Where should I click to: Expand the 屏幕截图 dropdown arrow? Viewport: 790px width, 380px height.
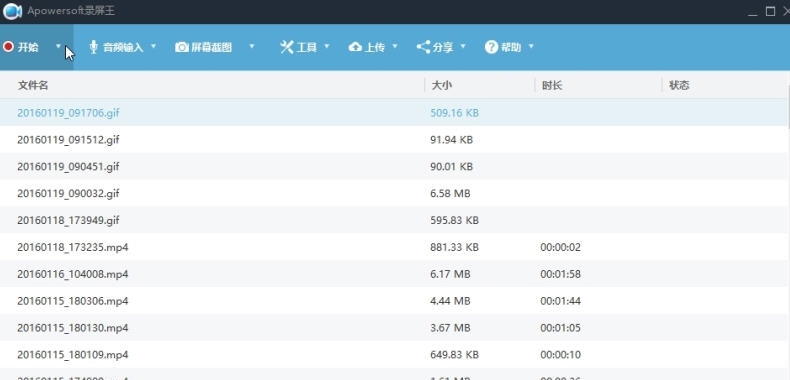[x=252, y=46]
